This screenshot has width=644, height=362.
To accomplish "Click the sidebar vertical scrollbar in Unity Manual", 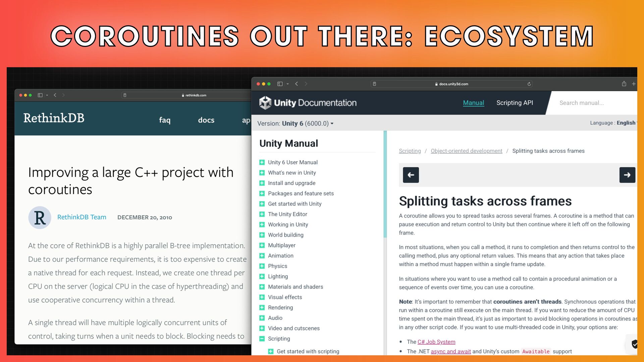I will [385, 184].
